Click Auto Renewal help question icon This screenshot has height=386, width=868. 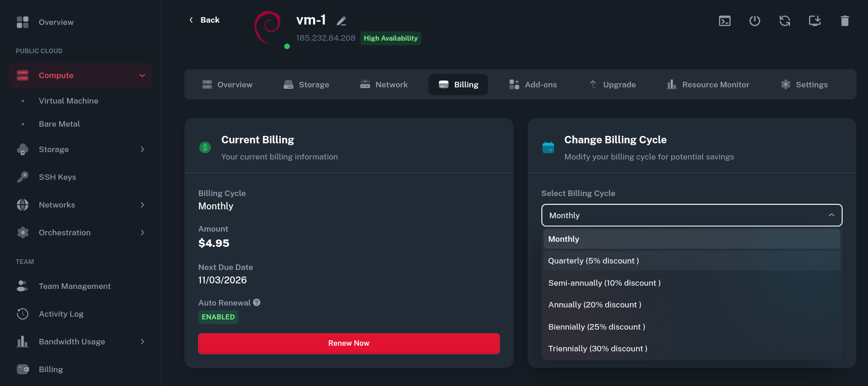[x=257, y=302]
